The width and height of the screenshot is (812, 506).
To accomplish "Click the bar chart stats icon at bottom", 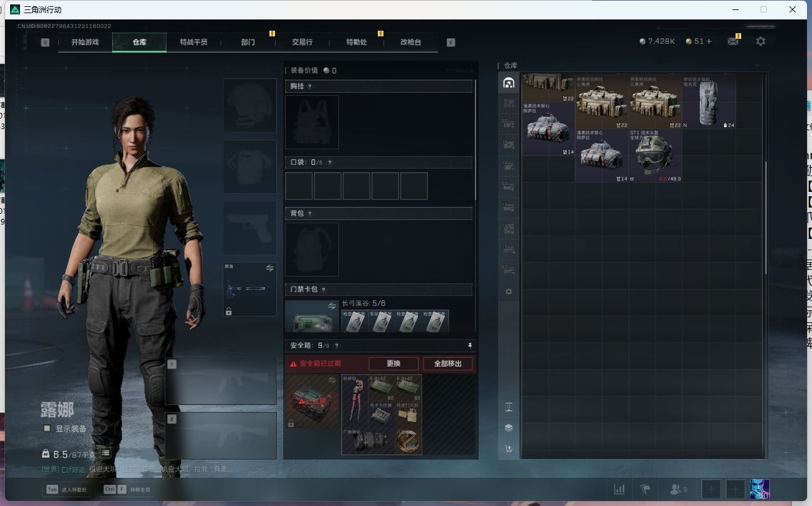I will pyautogui.click(x=619, y=489).
